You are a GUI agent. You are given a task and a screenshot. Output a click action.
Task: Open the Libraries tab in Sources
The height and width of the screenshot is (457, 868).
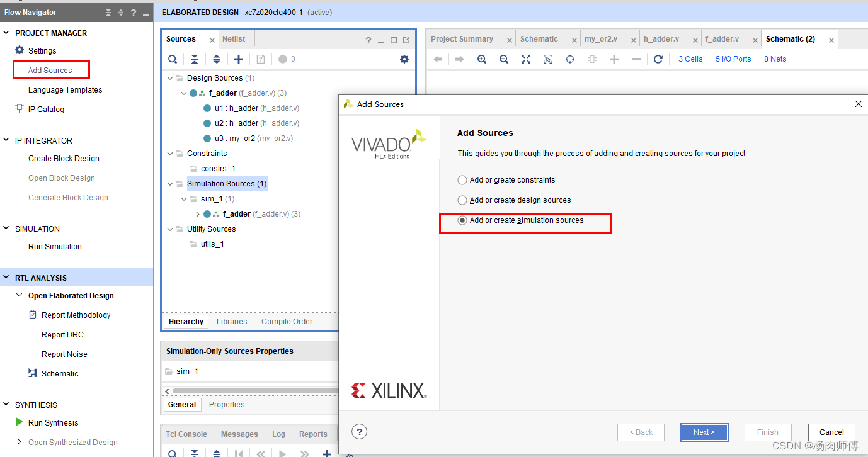tap(232, 321)
